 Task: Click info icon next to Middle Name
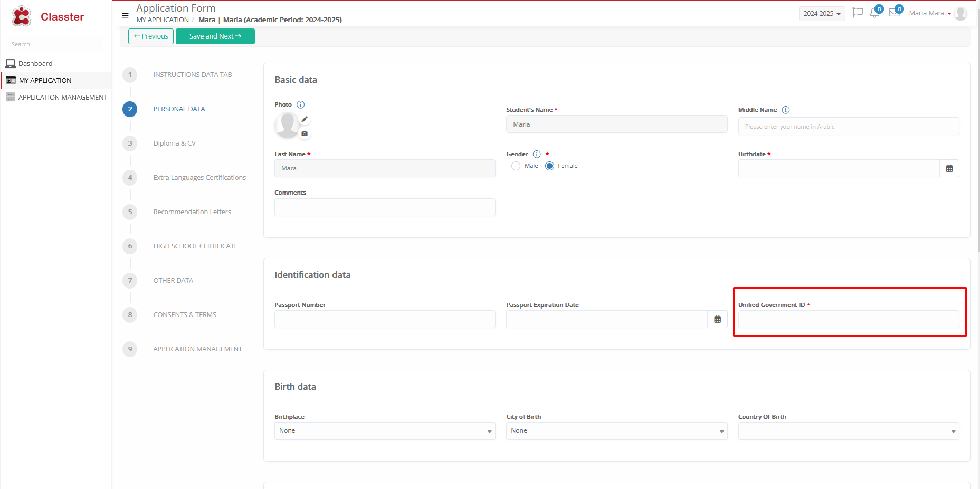(x=785, y=110)
